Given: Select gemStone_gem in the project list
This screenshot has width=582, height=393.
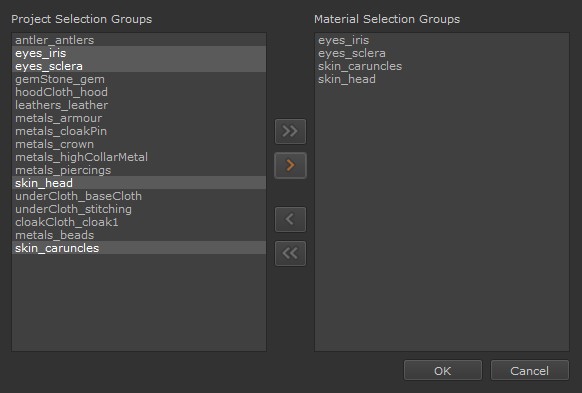Looking at the screenshot, I should tap(139, 79).
